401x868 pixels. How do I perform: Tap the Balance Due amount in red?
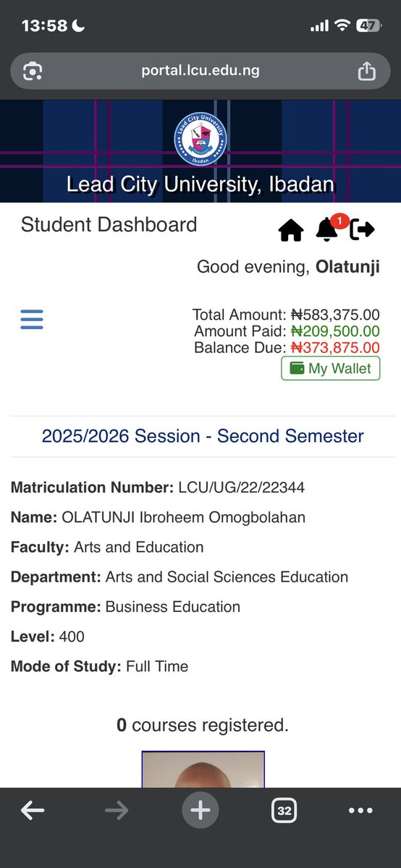click(x=335, y=347)
